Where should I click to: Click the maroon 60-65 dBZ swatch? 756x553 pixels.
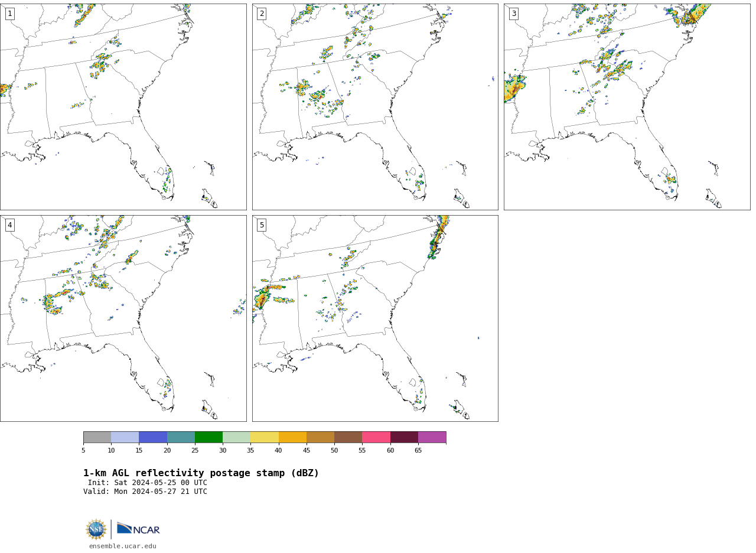tap(404, 437)
